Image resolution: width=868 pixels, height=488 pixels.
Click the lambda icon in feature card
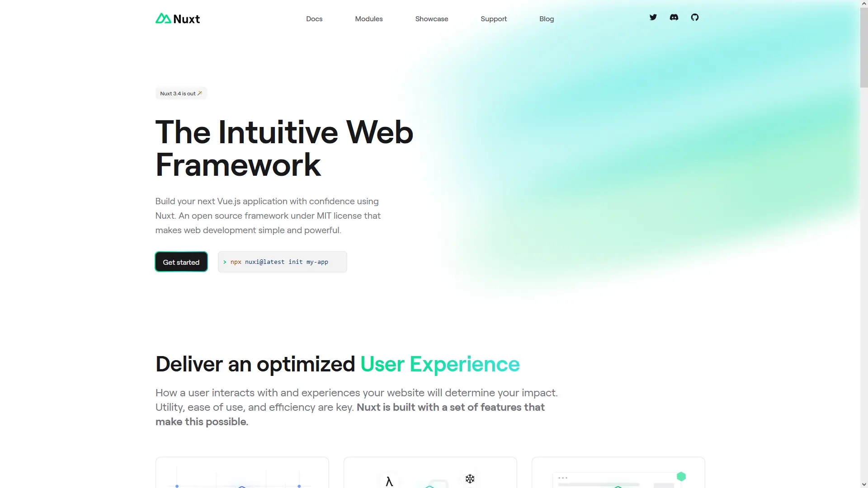[x=389, y=481]
